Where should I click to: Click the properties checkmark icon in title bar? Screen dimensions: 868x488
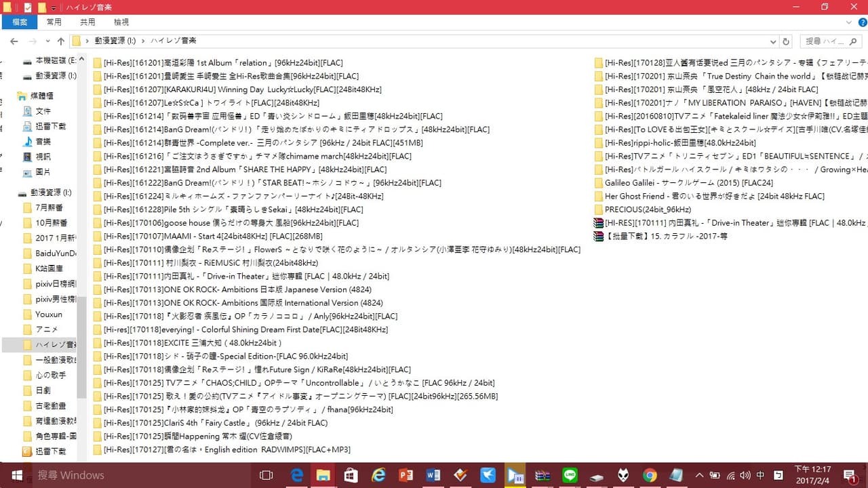(28, 7)
